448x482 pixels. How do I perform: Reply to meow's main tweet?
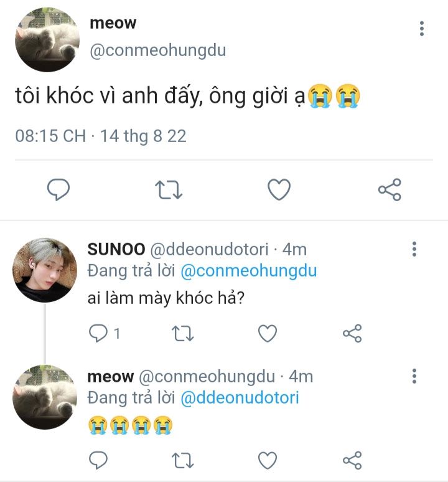[58, 189]
